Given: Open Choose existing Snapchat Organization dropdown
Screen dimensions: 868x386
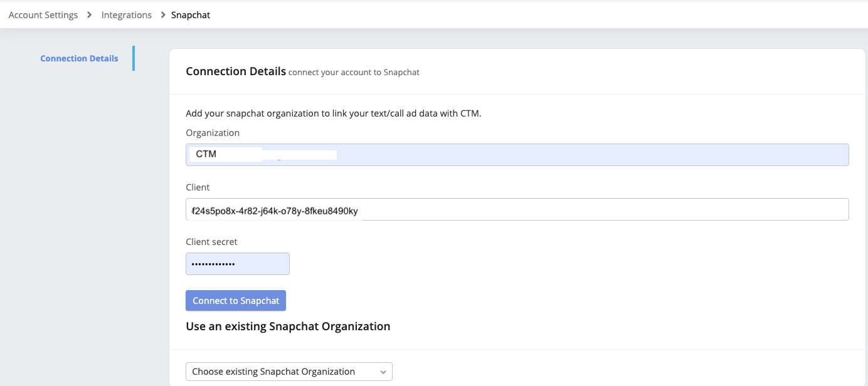Looking at the screenshot, I should (x=289, y=372).
